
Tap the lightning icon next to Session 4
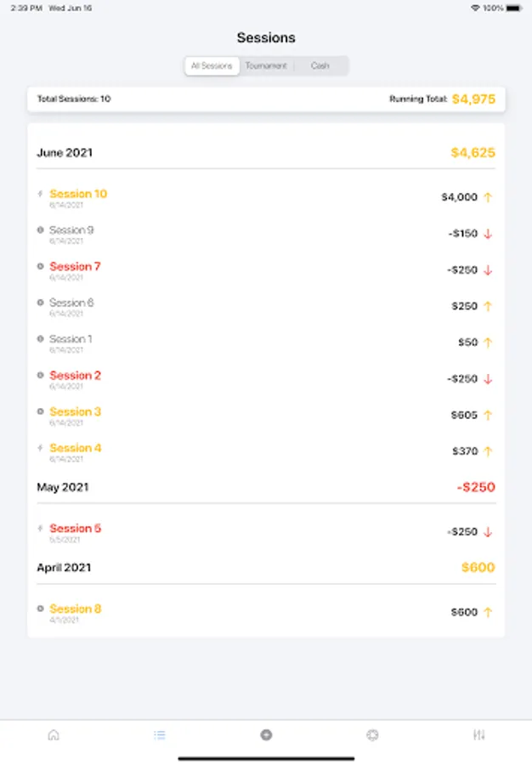(41, 448)
